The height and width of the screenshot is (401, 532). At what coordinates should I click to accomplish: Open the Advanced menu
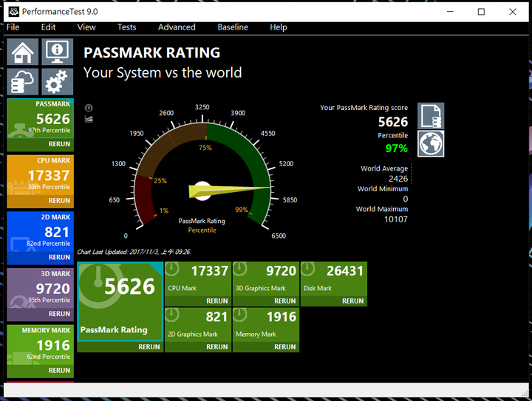coord(177,27)
